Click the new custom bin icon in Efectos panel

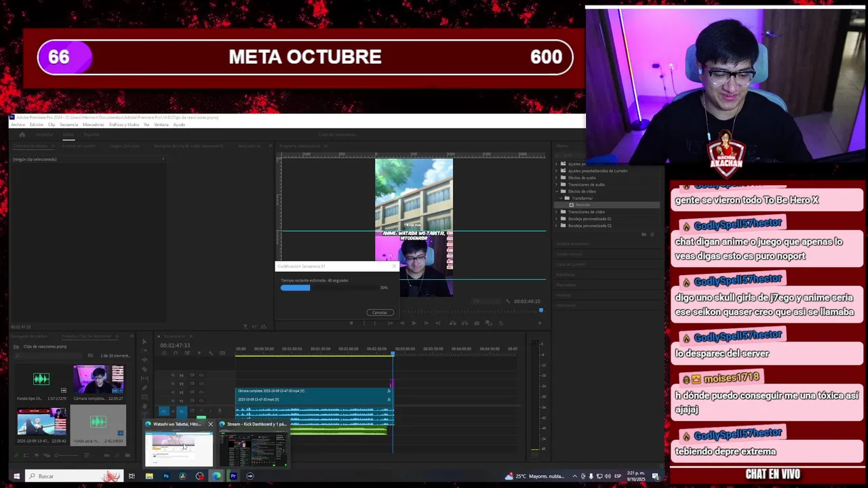pos(644,234)
